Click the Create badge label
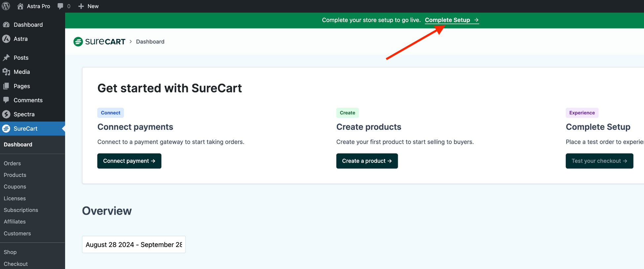Viewport: 644px width, 269px height. [x=347, y=113]
